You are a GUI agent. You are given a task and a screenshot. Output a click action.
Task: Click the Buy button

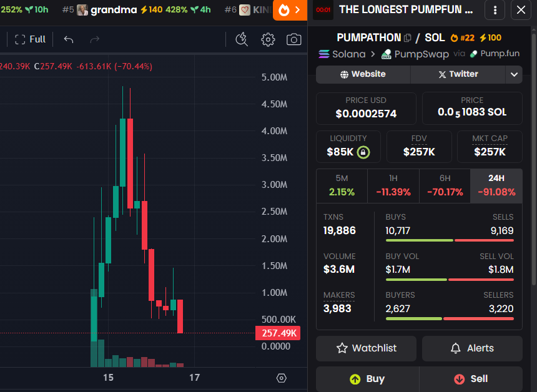[x=367, y=379]
